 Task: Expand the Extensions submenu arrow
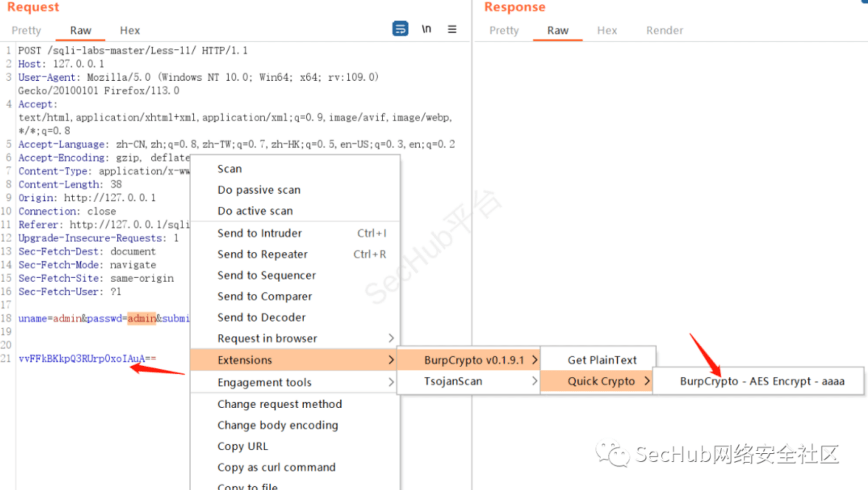click(391, 360)
